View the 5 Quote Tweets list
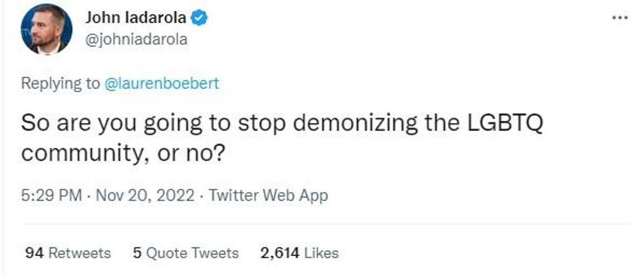 (186, 253)
